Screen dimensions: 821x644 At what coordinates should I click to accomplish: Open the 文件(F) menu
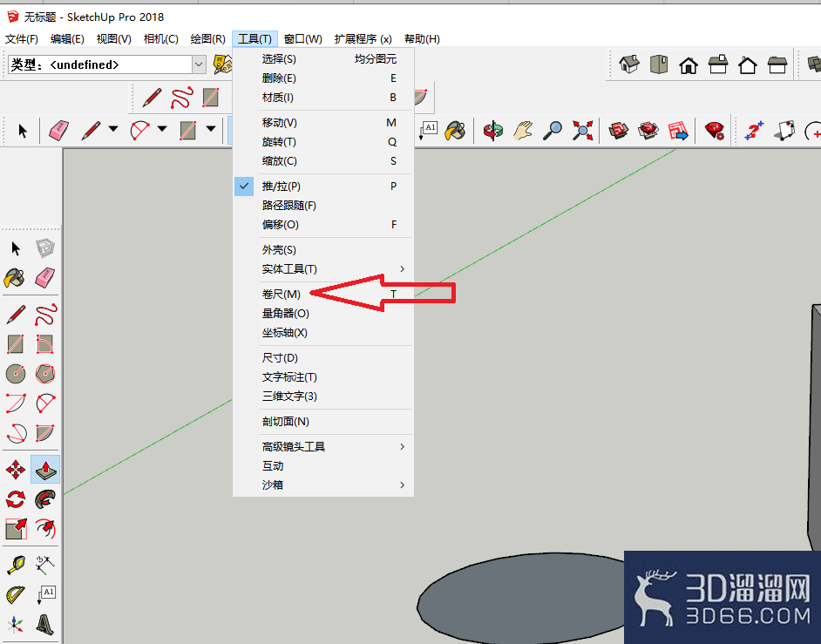click(22, 38)
